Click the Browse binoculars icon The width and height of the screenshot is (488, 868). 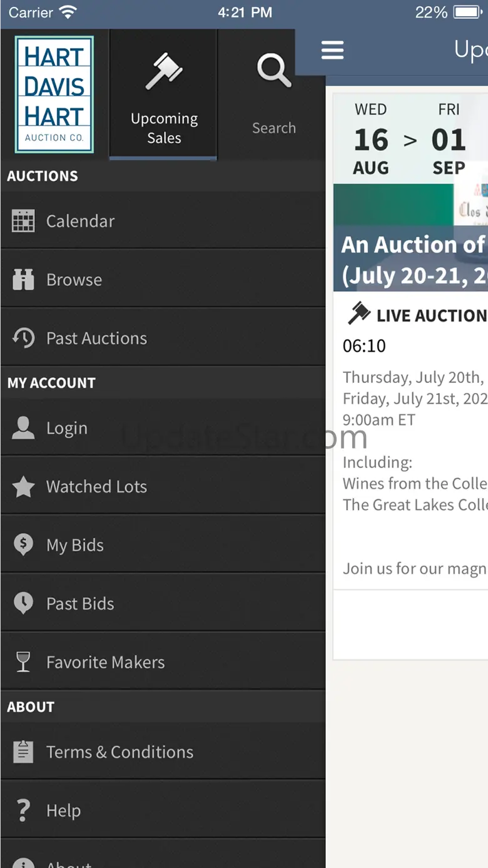[23, 280]
